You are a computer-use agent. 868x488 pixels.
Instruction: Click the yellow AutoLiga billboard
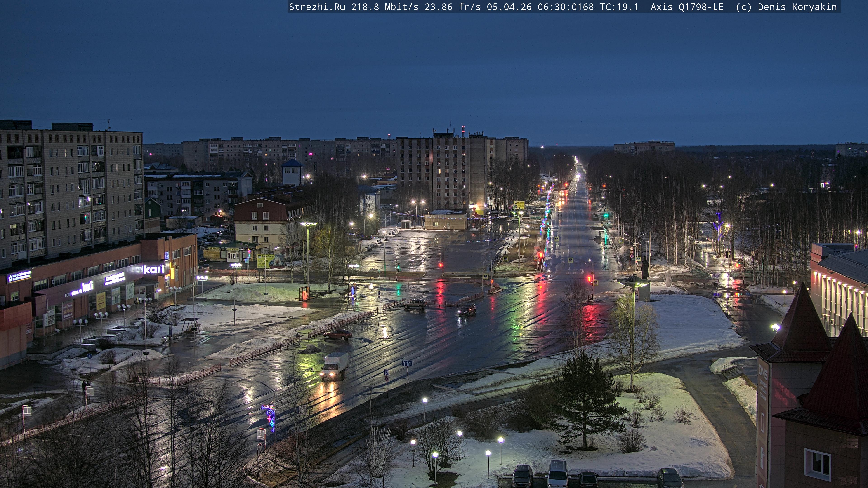click(265, 261)
